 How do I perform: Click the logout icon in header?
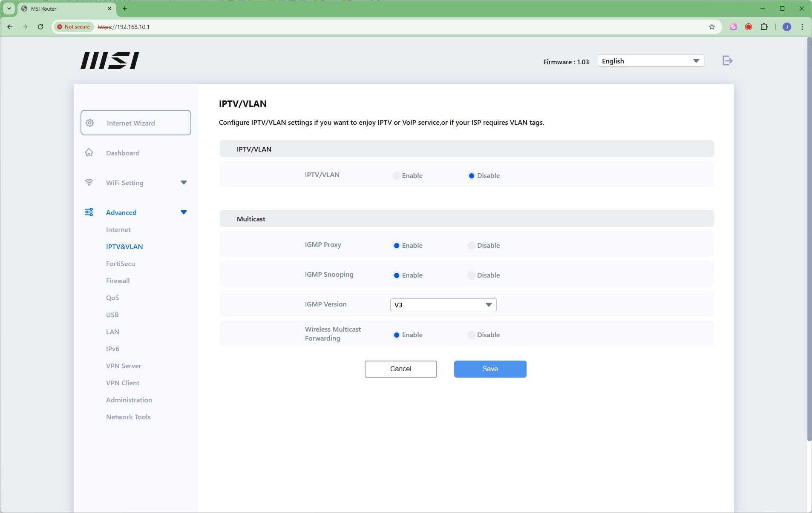pyautogui.click(x=727, y=61)
